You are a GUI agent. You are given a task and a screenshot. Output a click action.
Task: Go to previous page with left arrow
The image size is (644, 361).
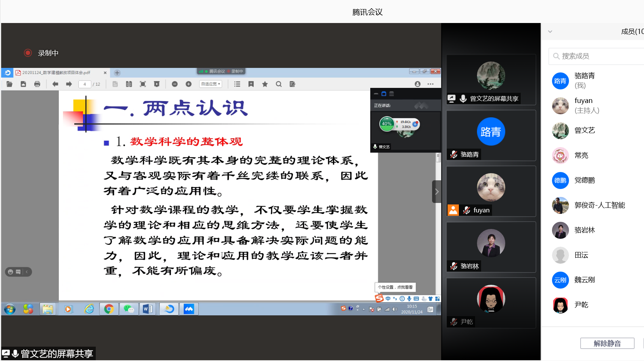pos(55,84)
